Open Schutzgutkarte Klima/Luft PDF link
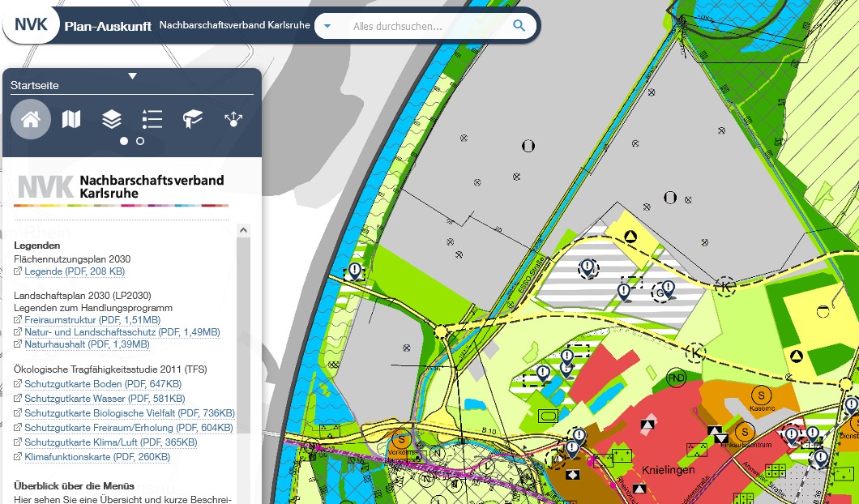This screenshot has width=859, height=504. point(111,442)
